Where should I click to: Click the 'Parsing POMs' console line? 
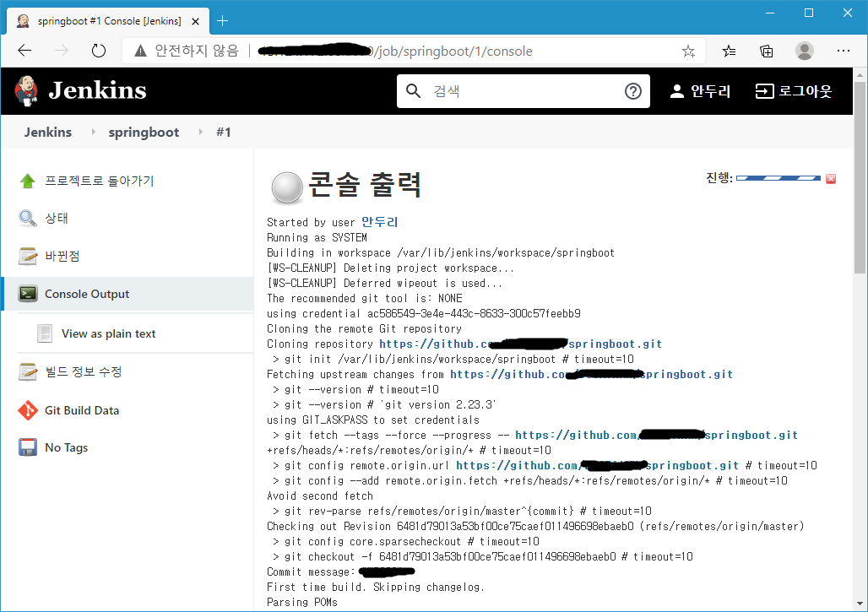coord(301,602)
